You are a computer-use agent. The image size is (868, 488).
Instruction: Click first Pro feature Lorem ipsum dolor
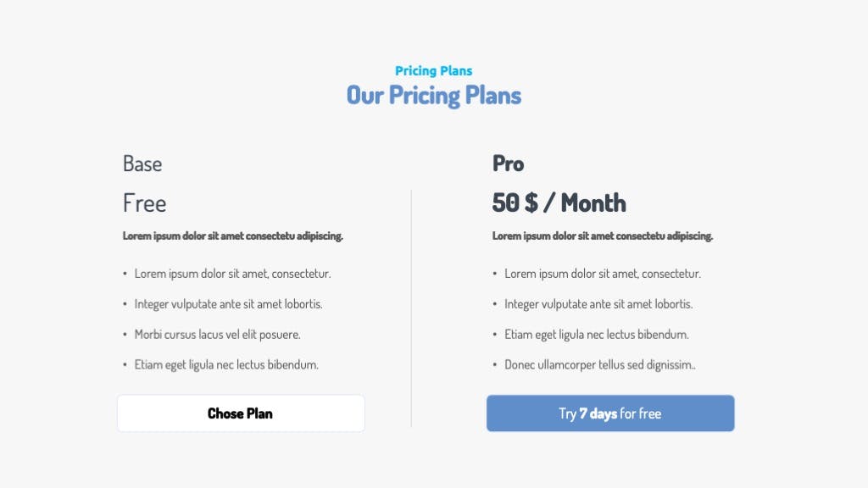click(x=603, y=274)
